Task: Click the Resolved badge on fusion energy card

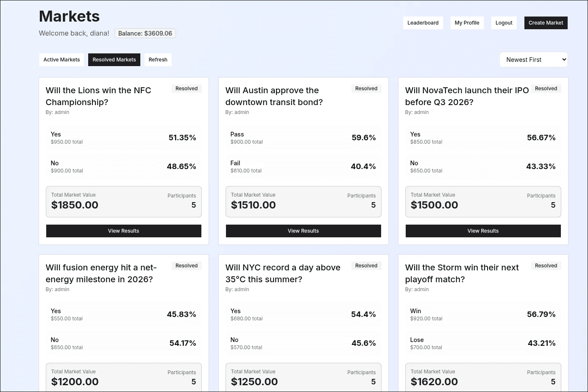Action: [187, 266]
